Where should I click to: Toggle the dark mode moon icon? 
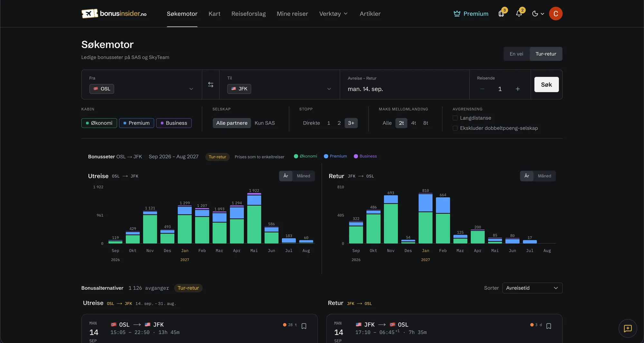click(x=535, y=14)
